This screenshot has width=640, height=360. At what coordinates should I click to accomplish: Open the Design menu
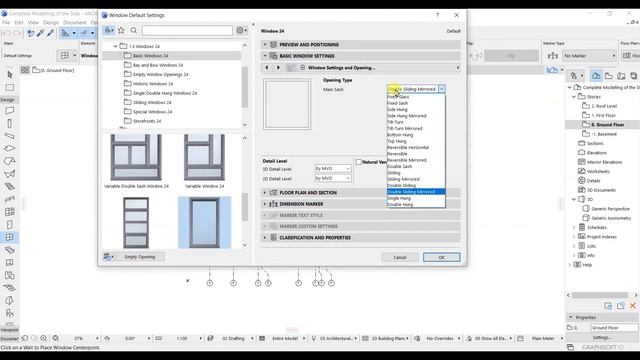(x=51, y=22)
